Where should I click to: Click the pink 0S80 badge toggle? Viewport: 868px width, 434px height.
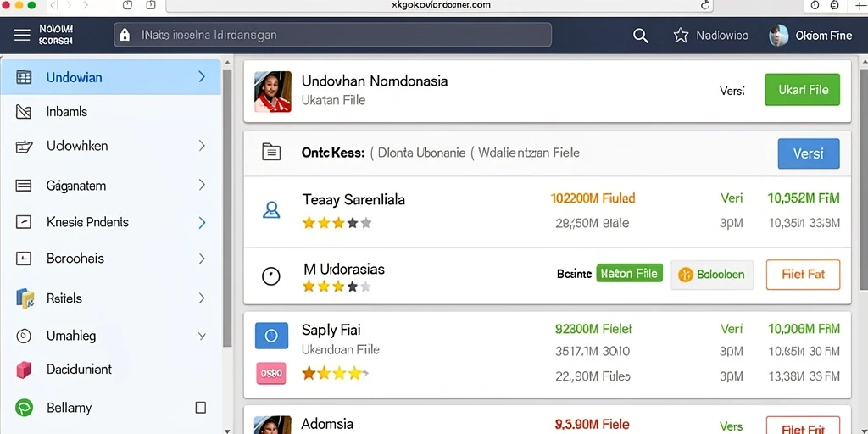271,373
